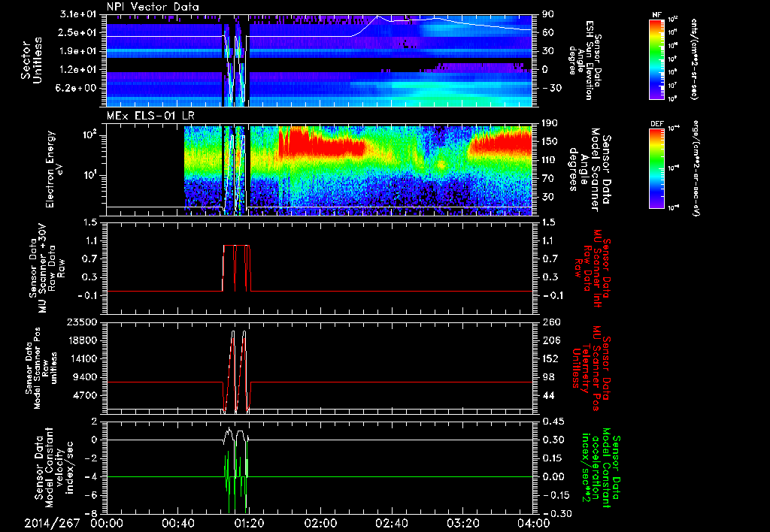Click the 70 scanner angle tick
The image size is (770, 532).
(x=548, y=178)
